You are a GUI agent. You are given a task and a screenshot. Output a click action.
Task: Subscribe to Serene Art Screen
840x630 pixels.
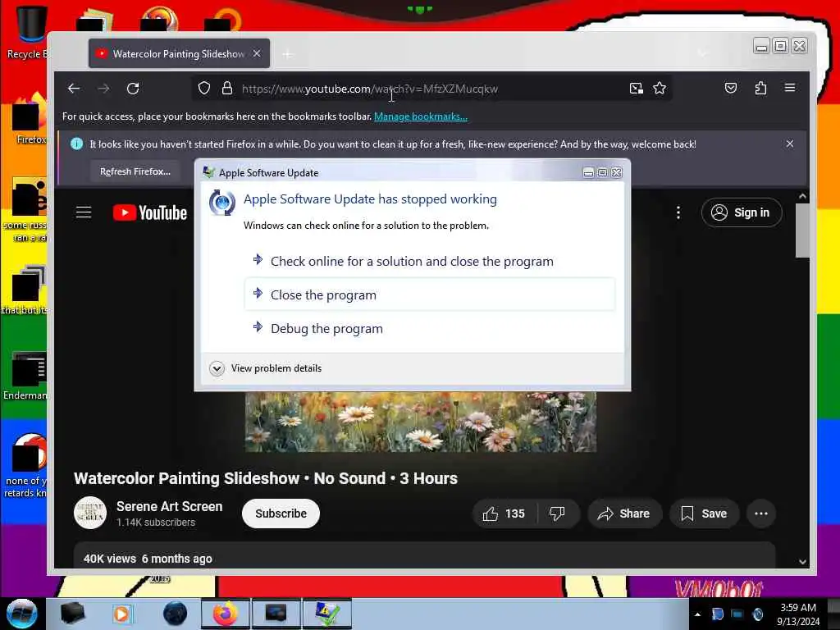(x=281, y=514)
